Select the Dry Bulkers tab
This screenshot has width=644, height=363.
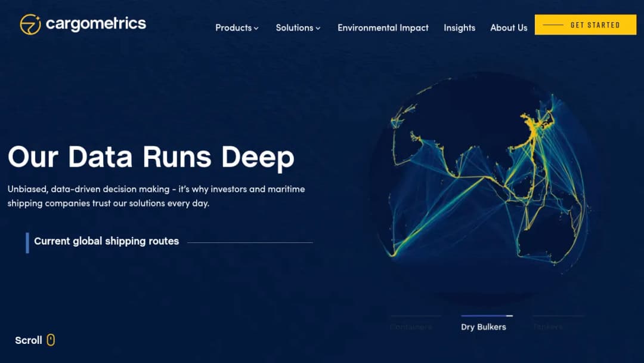[x=484, y=327]
